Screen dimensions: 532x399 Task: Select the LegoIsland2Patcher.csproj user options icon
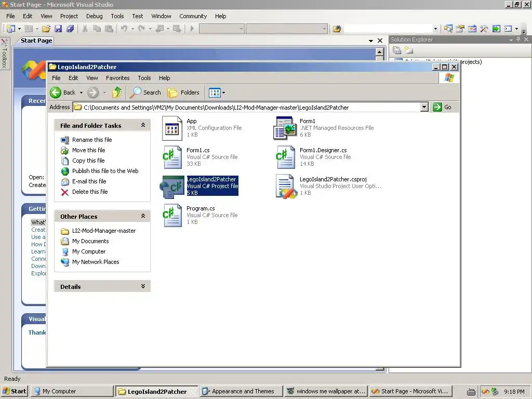pos(286,187)
